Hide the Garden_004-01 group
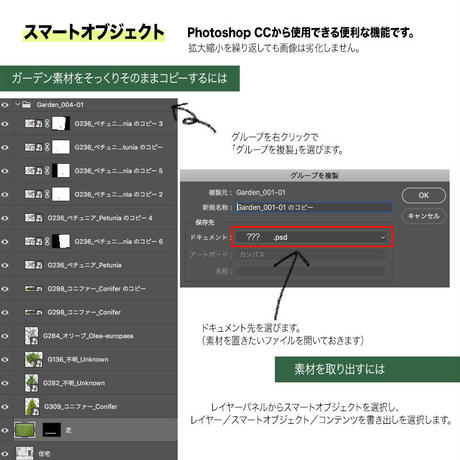The image size is (460, 460). tap(5, 105)
